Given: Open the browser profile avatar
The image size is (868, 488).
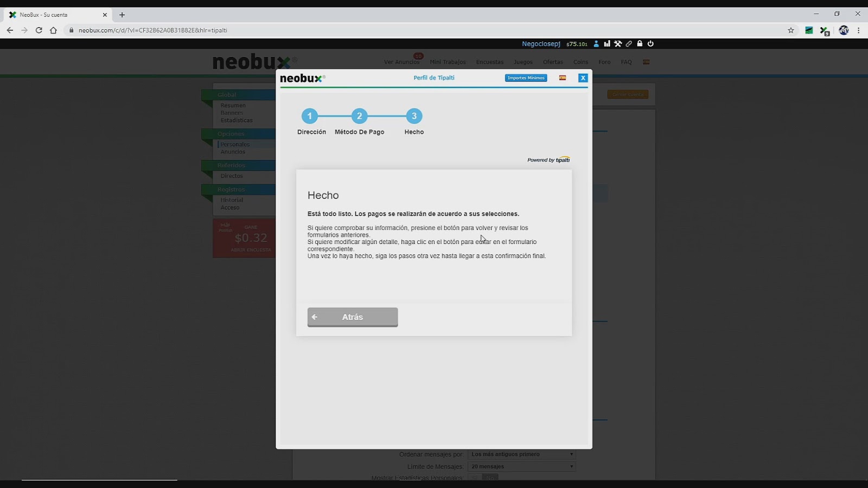Looking at the screenshot, I should point(844,30).
